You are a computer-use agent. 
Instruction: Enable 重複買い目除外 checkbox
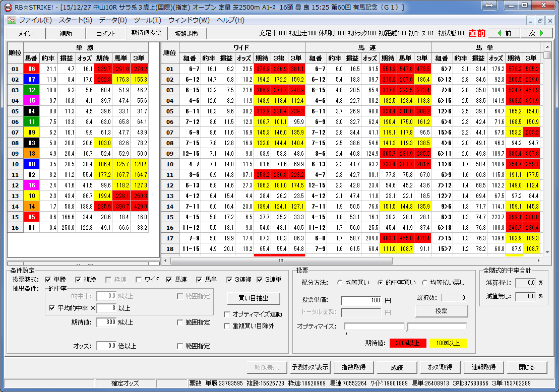227,326
